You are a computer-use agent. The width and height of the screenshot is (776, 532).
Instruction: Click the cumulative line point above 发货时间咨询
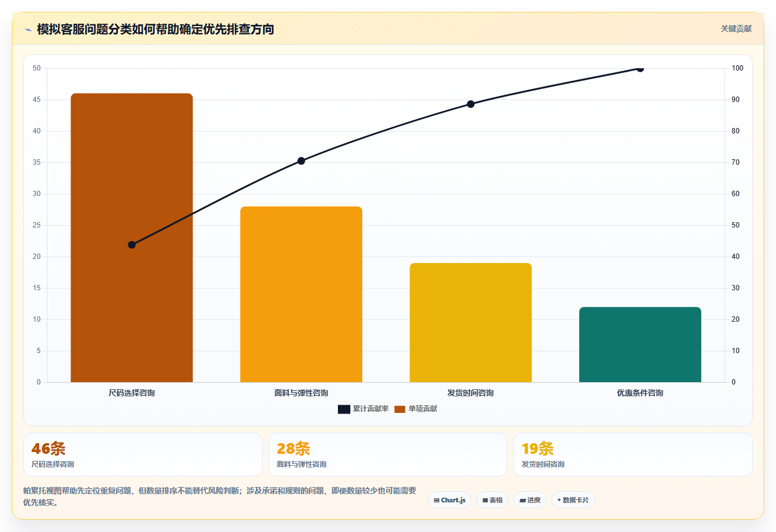pyautogui.click(x=471, y=104)
